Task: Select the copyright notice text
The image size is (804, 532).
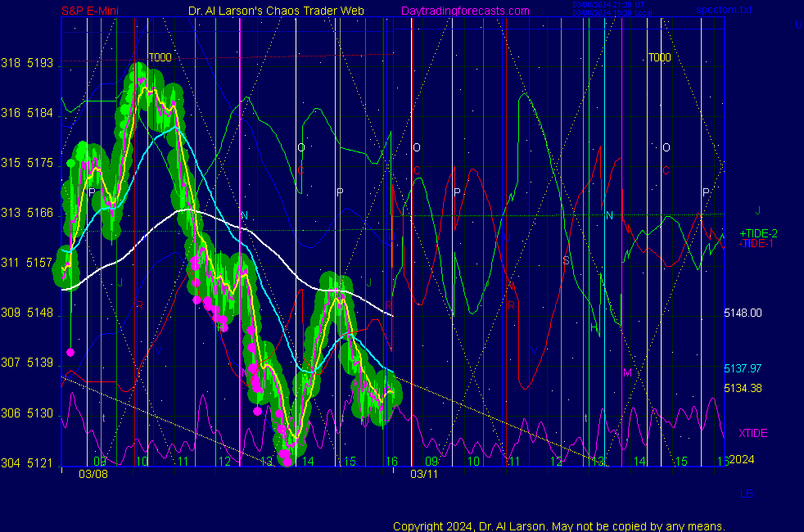Action: tap(559, 526)
